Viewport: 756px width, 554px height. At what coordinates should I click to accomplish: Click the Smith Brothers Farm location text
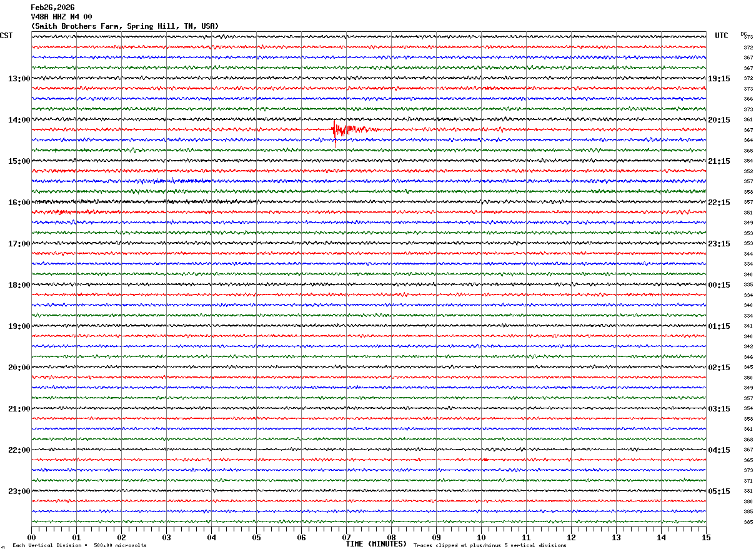125,26
